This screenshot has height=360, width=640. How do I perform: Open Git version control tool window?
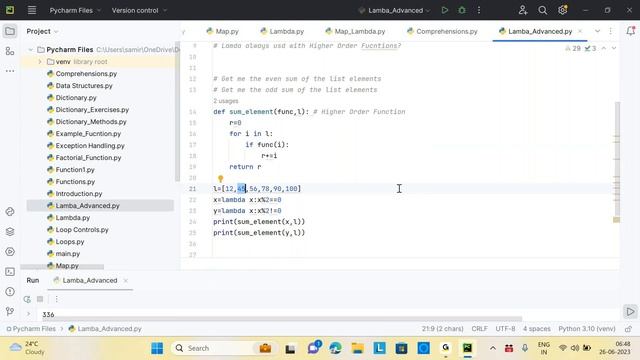click(10, 311)
